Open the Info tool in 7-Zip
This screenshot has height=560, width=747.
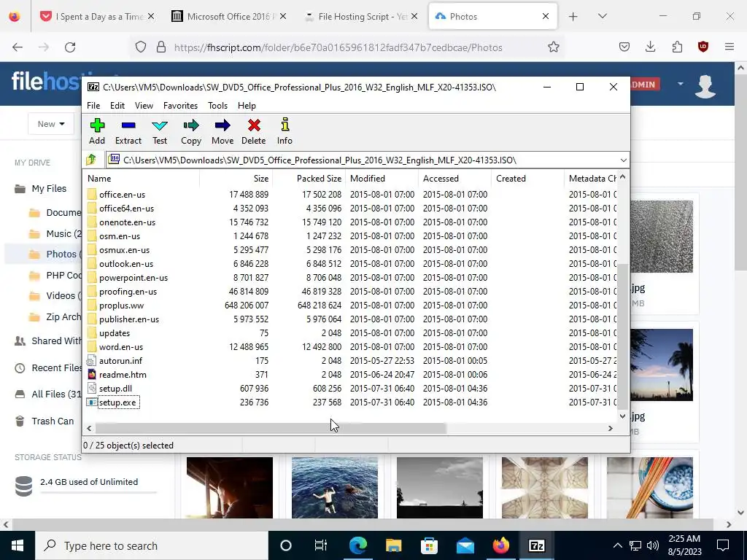[285, 131]
